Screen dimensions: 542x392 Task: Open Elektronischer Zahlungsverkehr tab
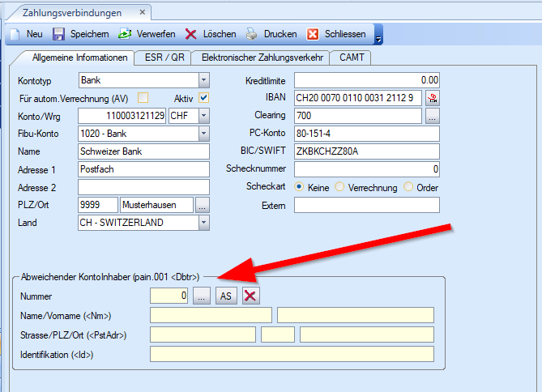[262, 58]
